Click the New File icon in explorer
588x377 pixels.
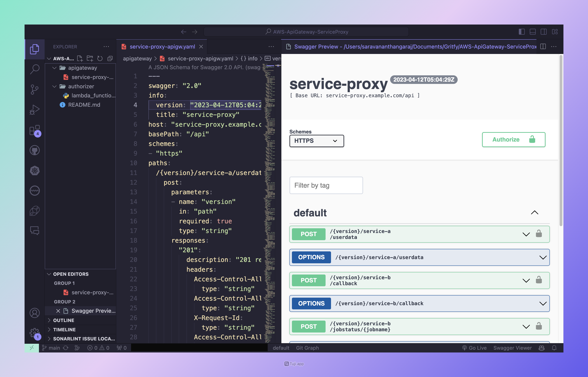(80, 59)
